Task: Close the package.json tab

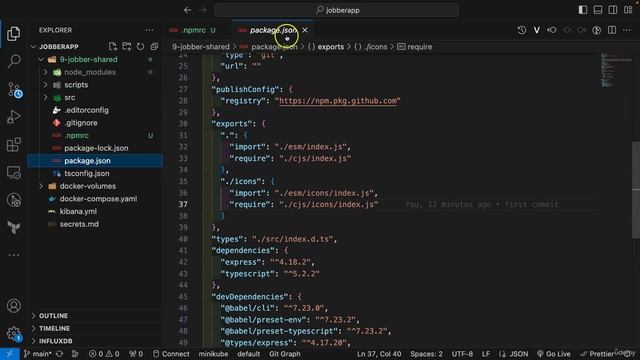Action: tap(305, 30)
